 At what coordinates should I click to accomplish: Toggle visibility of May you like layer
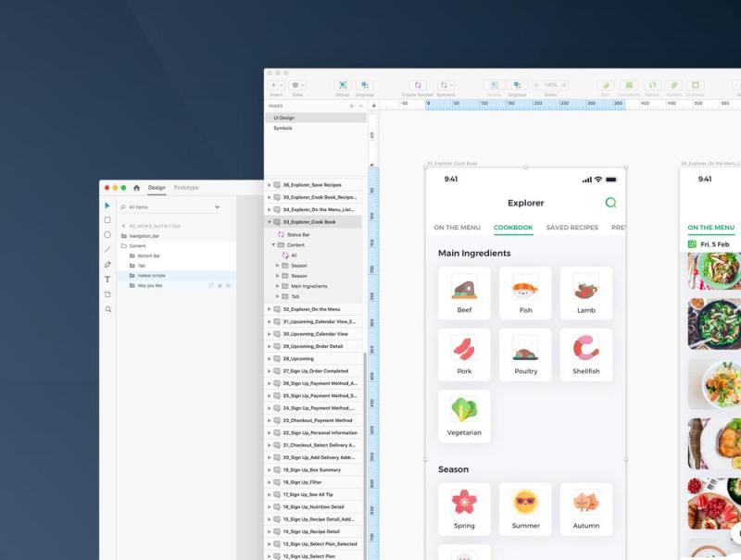click(x=228, y=285)
